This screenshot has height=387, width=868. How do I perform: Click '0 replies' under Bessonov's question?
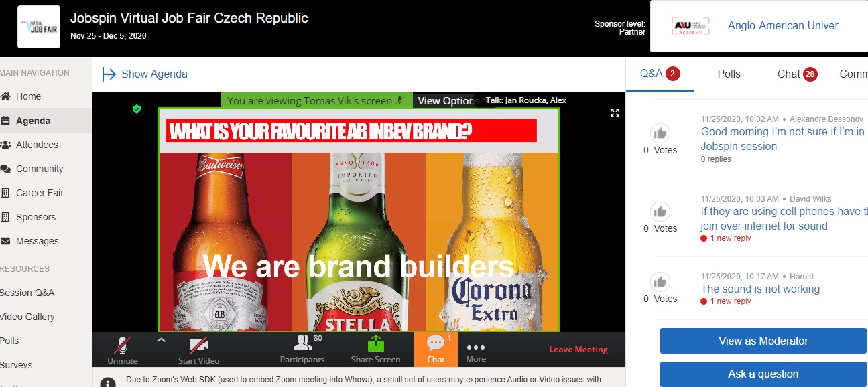coord(716,159)
